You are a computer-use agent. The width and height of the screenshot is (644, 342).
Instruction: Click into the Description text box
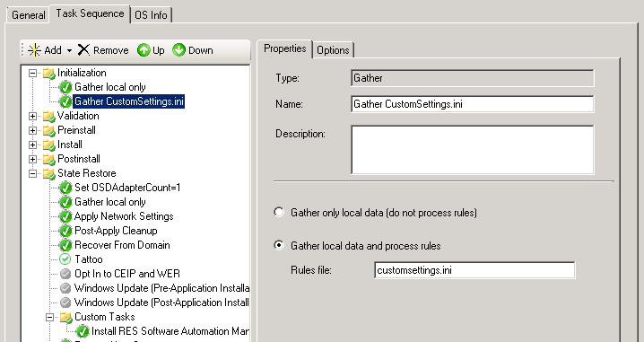[x=473, y=150]
